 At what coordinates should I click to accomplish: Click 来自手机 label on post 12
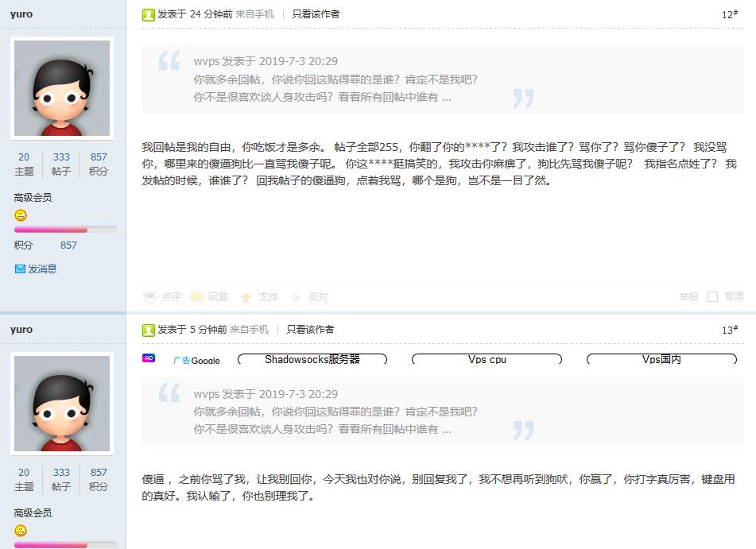pyautogui.click(x=254, y=14)
